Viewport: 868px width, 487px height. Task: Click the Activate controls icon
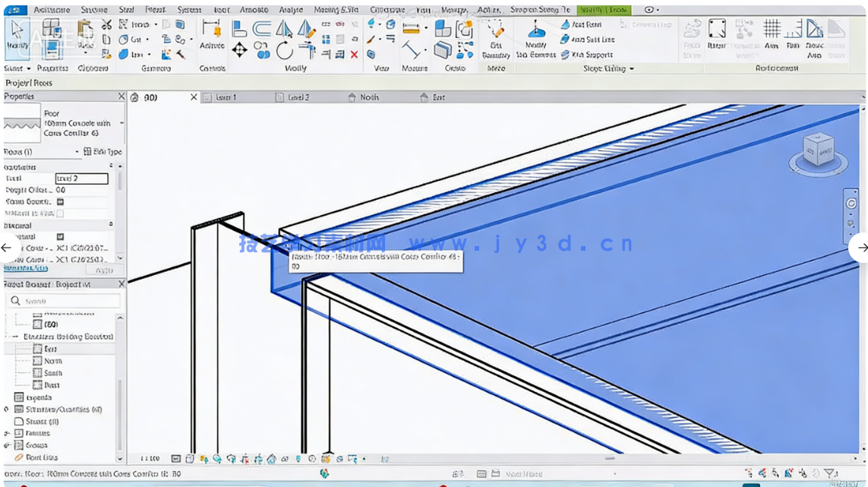tap(212, 34)
